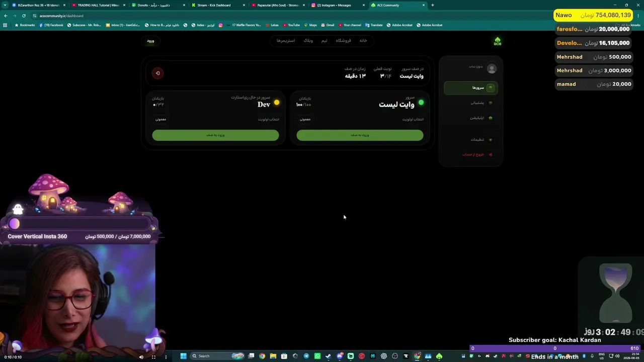This screenshot has width=644, height=362.
Task: Open priority selector on Dev server card
Action: [x=160, y=119]
